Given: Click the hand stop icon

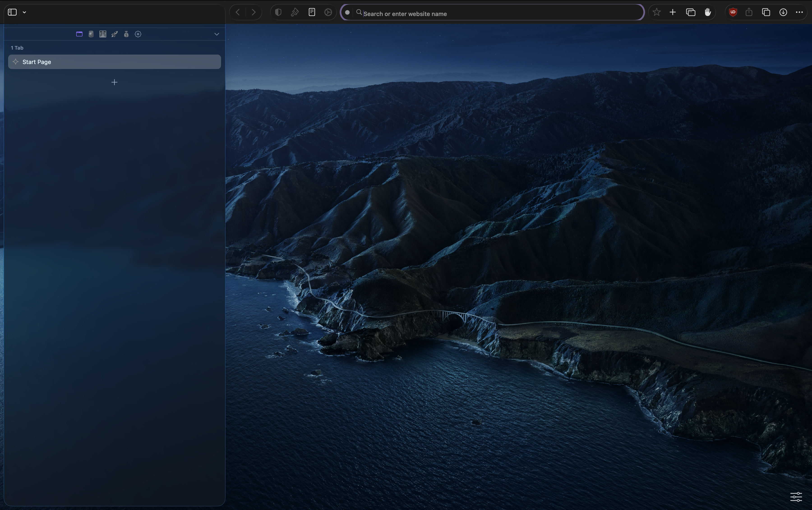Looking at the screenshot, I should pos(708,12).
